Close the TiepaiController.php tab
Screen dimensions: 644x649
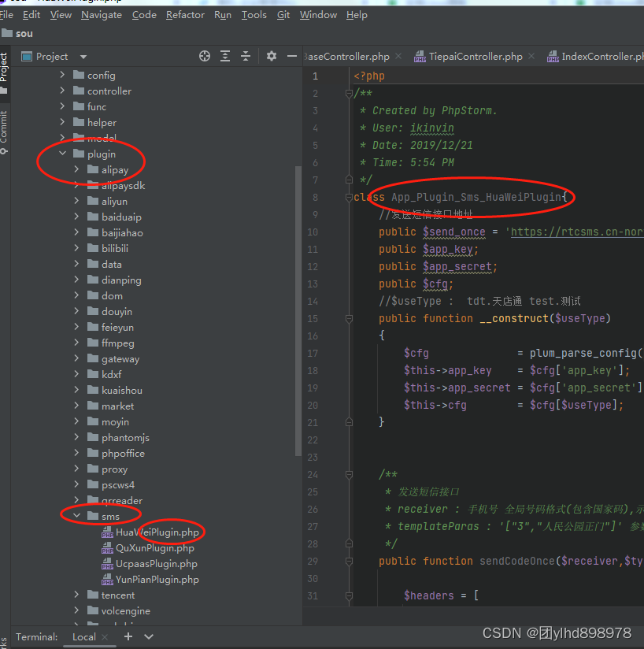[x=531, y=56]
